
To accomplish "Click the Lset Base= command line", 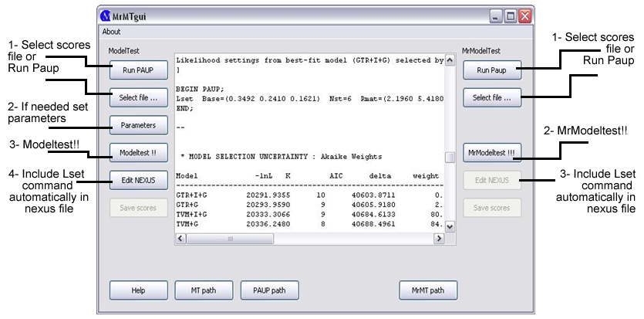I will coord(310,99).
